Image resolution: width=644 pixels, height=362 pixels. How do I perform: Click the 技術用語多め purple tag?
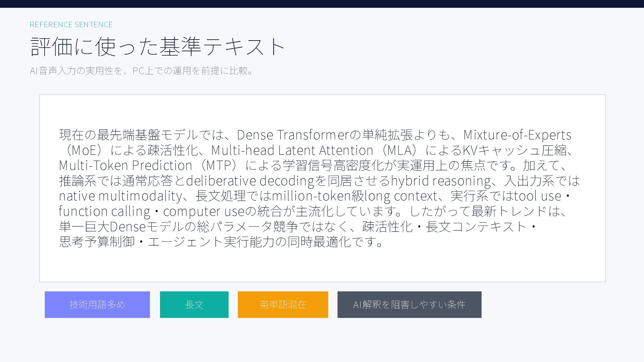tap(97, 304)
